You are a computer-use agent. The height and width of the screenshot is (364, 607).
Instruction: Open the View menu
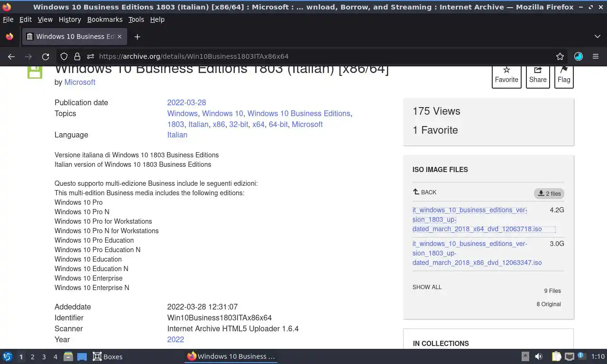coord(45,19)
